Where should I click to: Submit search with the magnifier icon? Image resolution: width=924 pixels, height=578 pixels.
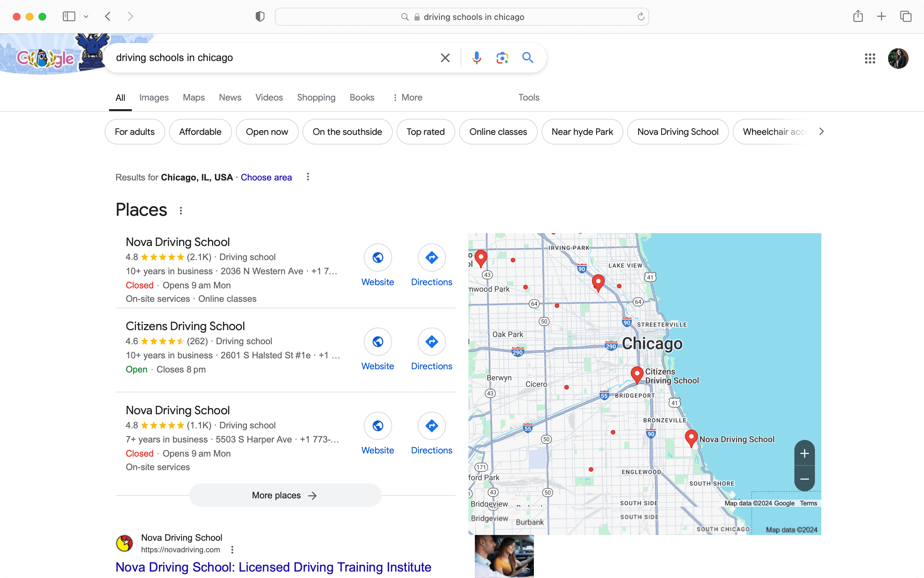[527, 58]
